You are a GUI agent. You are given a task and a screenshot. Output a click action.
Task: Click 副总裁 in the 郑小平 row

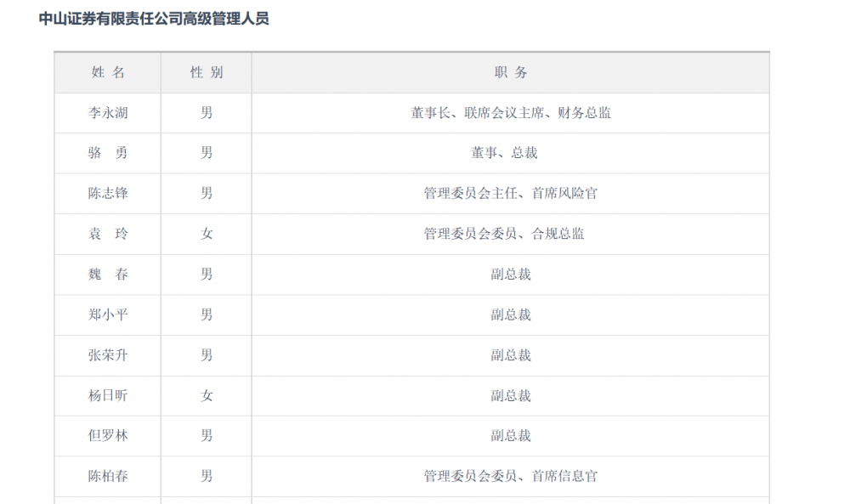coord(511,314)
